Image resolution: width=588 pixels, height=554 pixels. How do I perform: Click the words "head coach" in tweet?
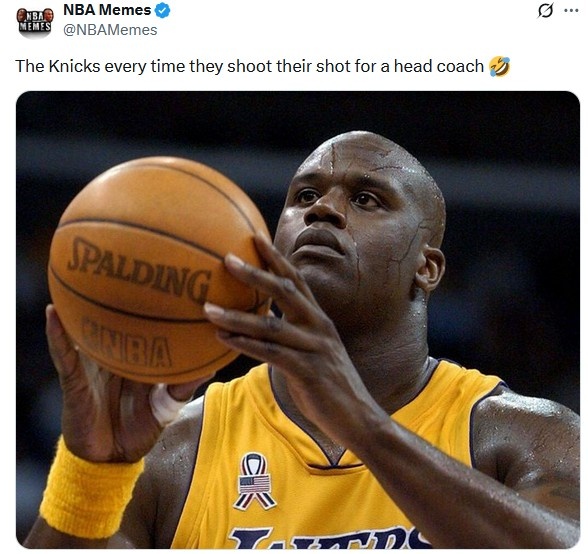pyautogui.click(x=439, y=66)
